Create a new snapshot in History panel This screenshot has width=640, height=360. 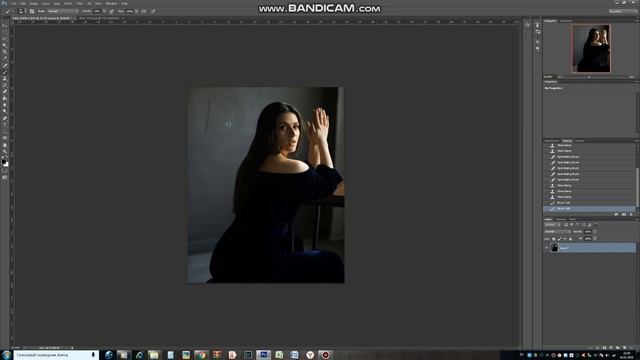pos(624,214)
